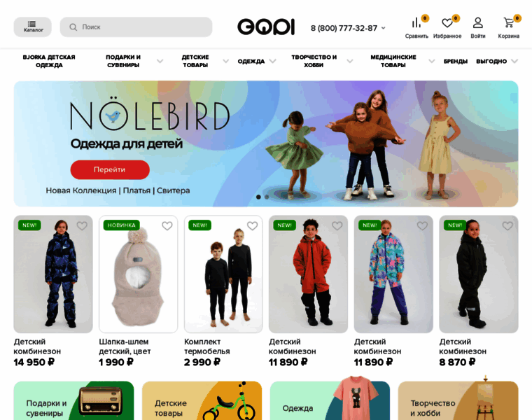The height and width of the screenshot is (420, 532).
Task: Open the Корзина shopping cart icon
Action: (508, 22)
